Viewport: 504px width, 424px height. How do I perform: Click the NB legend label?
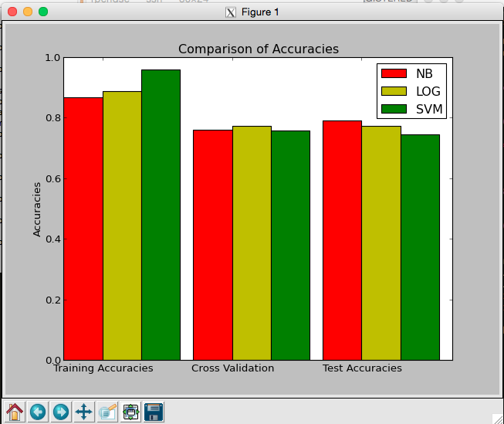point(424,73)
